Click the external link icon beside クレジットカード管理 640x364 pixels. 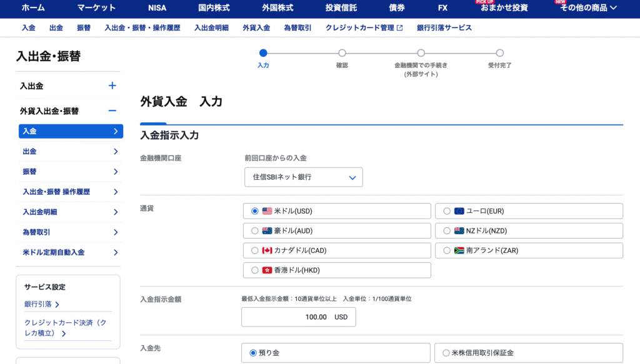coord(400,28)
